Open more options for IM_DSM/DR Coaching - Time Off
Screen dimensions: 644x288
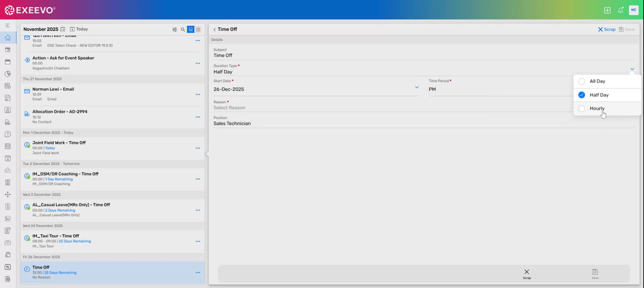point(198,179)
